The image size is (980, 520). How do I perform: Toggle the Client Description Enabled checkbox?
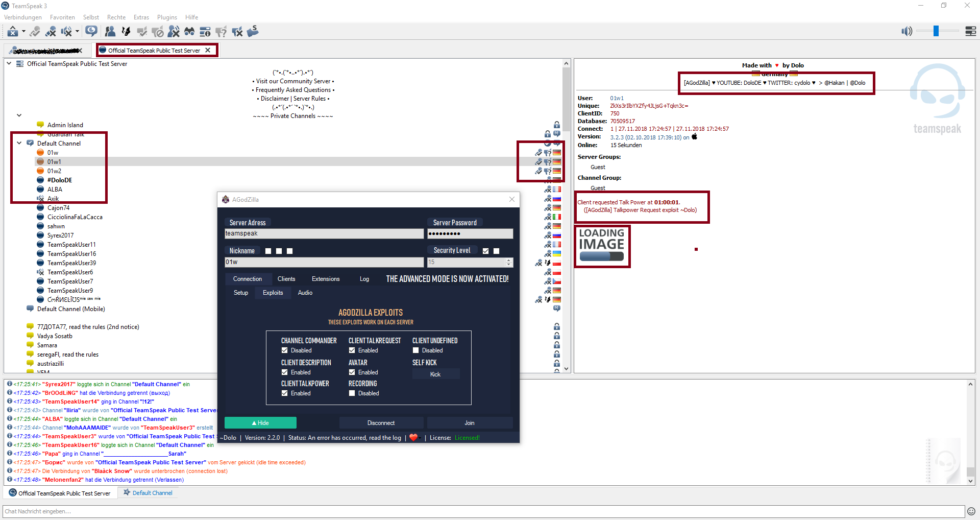tap(284, 372)
